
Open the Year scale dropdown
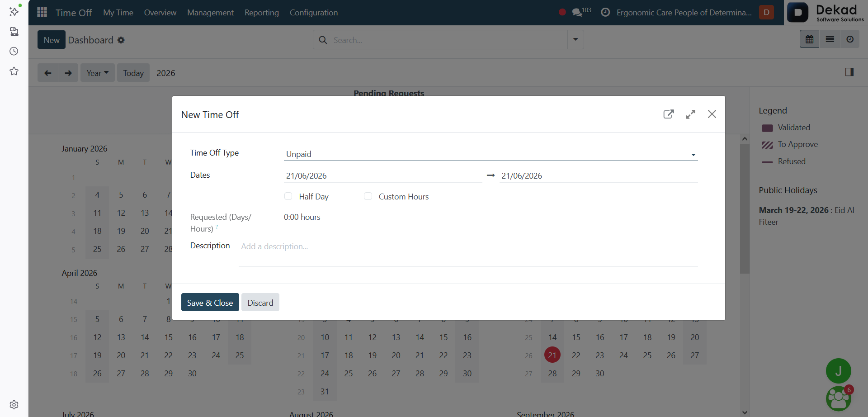[x=98, y=73]
